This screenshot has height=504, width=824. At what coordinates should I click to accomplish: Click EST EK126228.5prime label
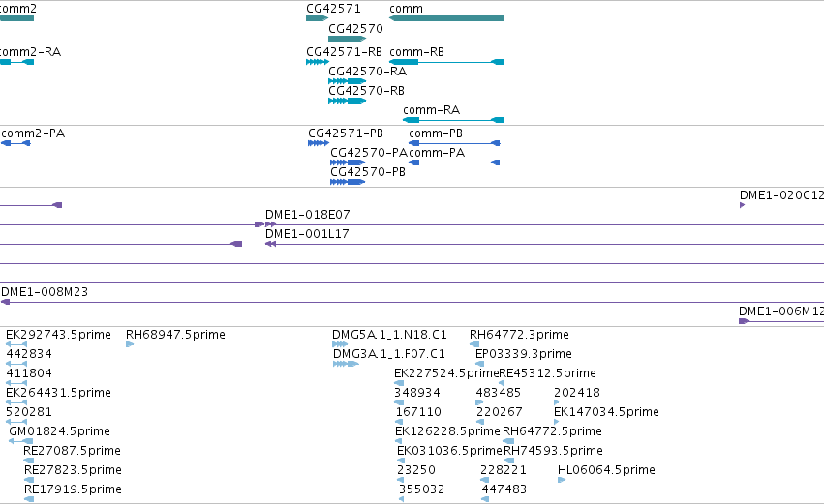447,431
